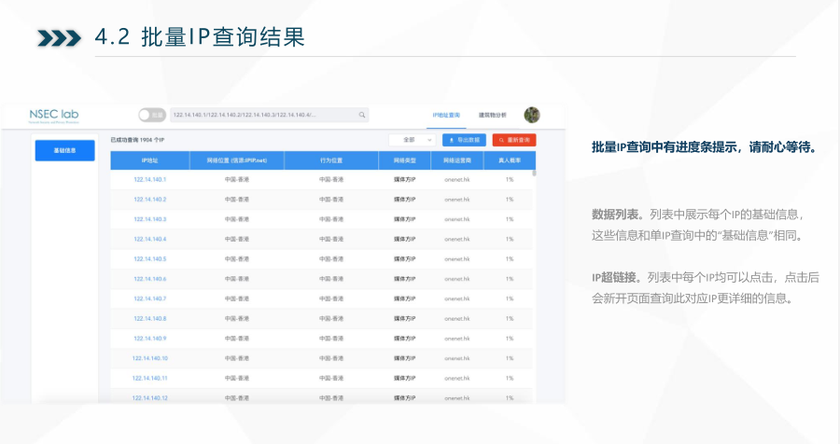Toggle the batch query switch beside search box

(152, 115)
